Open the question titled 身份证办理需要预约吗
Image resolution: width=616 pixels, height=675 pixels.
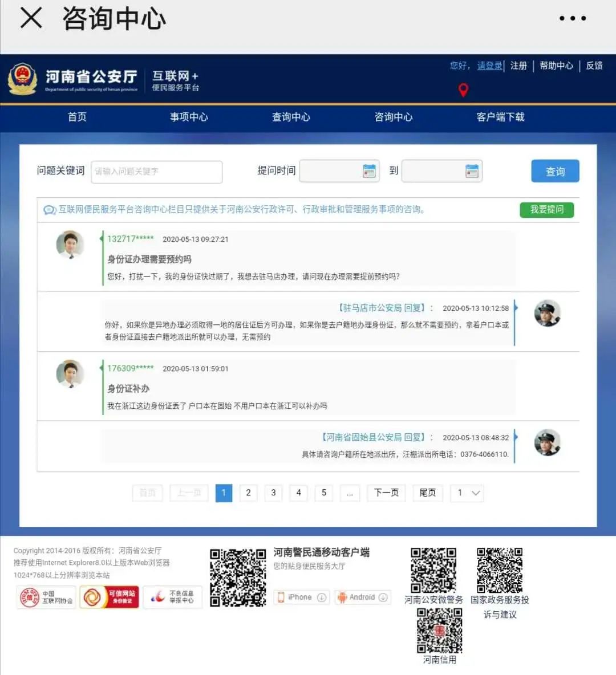pyautogui.click(x=149, y=259)
